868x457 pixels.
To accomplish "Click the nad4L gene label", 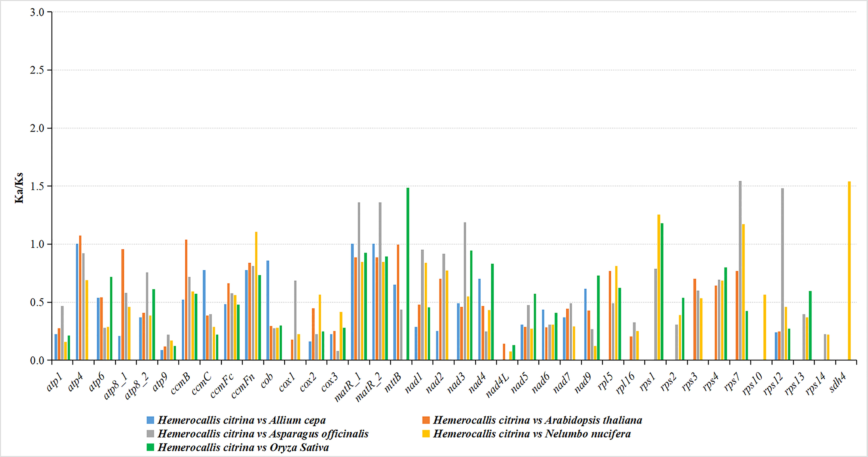I will coord(497,386).
